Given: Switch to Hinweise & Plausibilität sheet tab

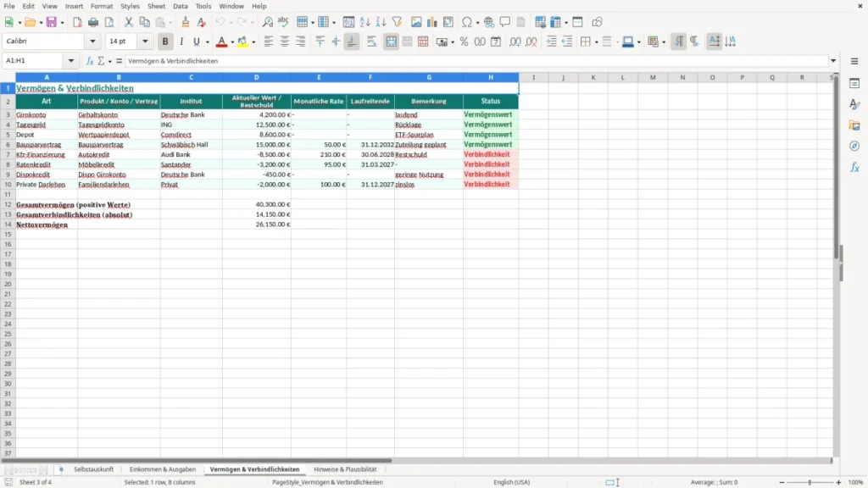Looking at the screenshot, I should tap(345, 469).
